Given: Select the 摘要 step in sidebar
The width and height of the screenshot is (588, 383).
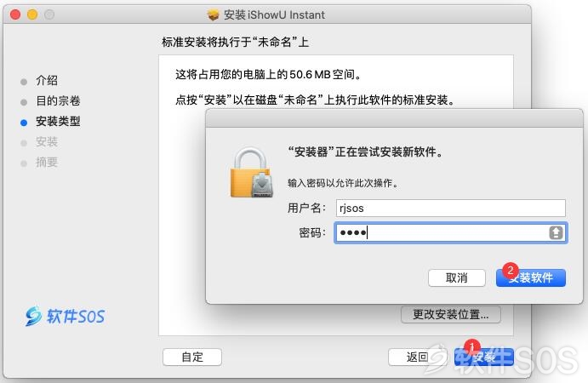Looking at the screenshot, I should tap(47, 162).
